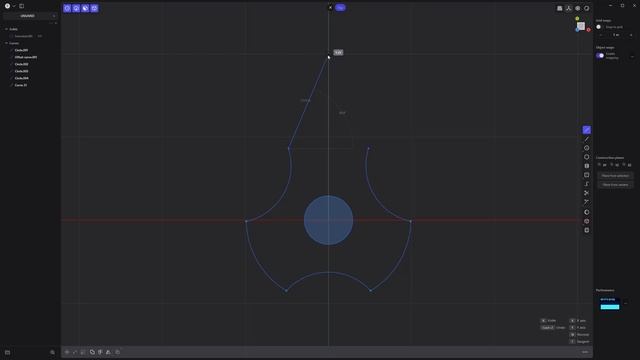Expand the Object snaps options chevron
640x360 pixels.
[x=632, y=56]
